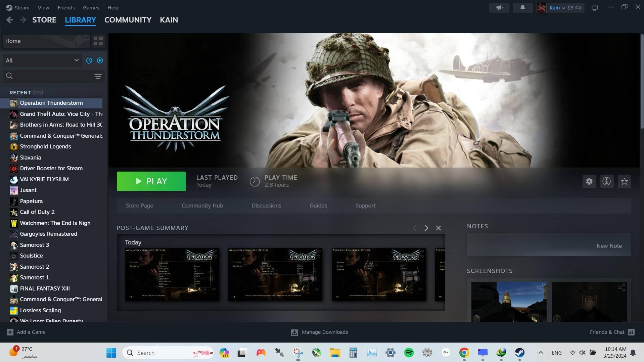Go back with the navigation back arrow
The image size is (644, 362).
click(x=10, y=20)
